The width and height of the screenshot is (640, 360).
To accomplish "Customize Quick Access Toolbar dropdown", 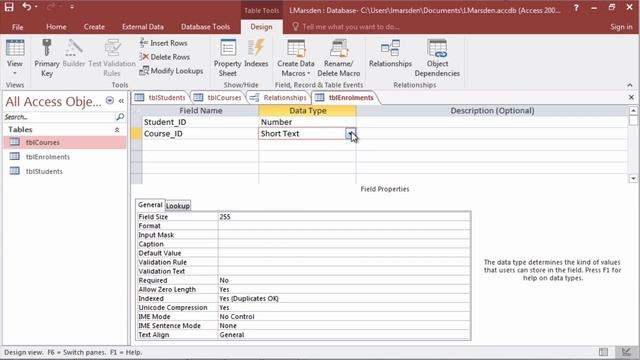I will point(72,7).
